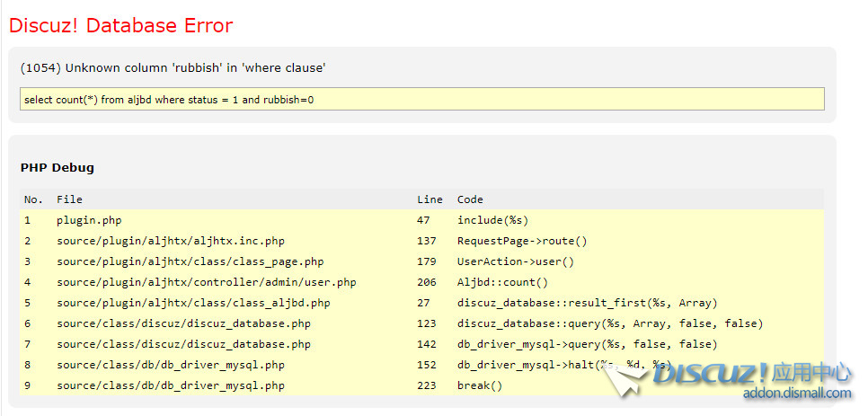Click the SQL query text box
Image resolution: width=868 pixels, height=416 pixels.
[421, 99]
